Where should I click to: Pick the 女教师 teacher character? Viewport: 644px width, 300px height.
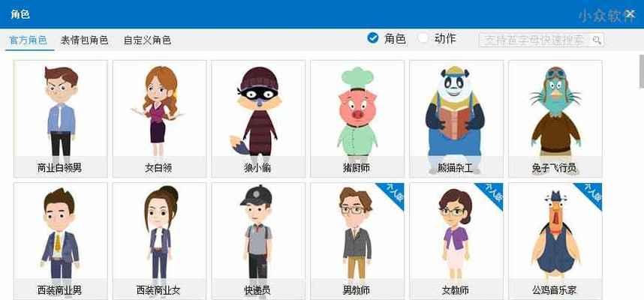(x=456, y=241)
